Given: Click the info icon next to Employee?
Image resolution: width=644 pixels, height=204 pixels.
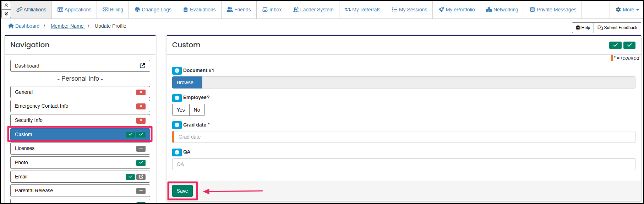Looking at the screenshot, I should [x=177, y=98].
